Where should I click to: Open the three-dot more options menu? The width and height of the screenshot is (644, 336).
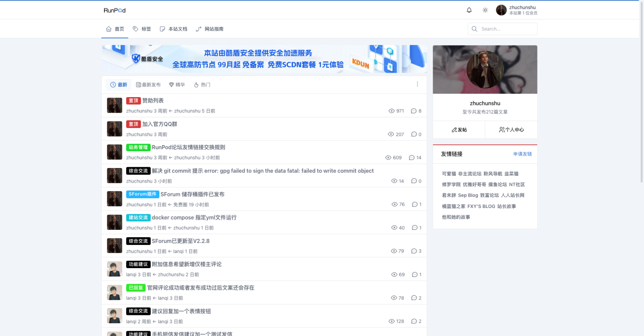(417, 84)
